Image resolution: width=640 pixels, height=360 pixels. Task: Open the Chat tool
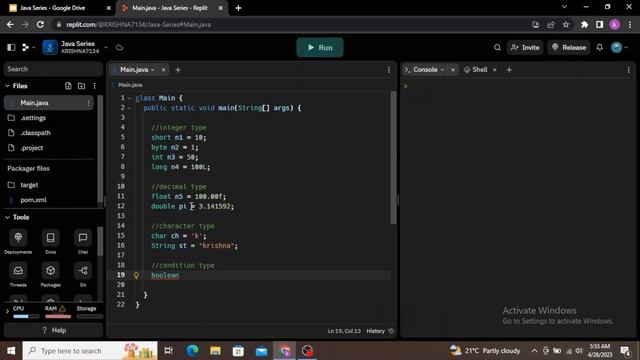tap(83, 242)
